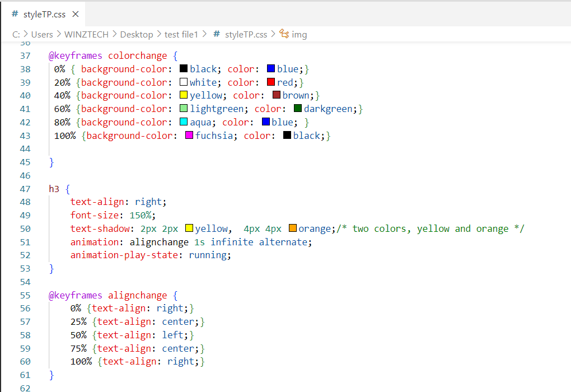Click the 75% keyframe on line 59
Image resolution: width=571 pixels, height=392 pixels.
(x=78, y=349)
